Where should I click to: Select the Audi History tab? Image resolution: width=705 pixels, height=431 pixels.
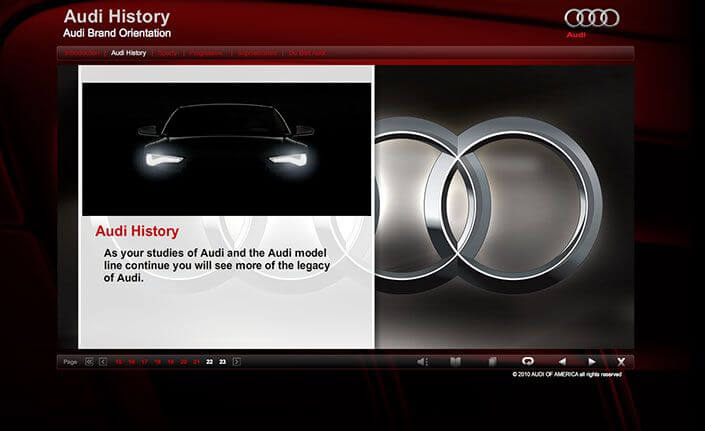pos(129,53)
